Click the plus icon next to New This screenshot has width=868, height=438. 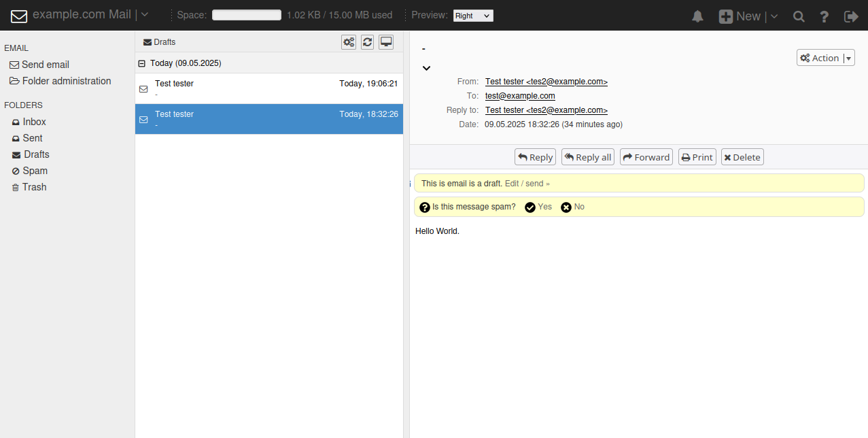coord(726,16)
